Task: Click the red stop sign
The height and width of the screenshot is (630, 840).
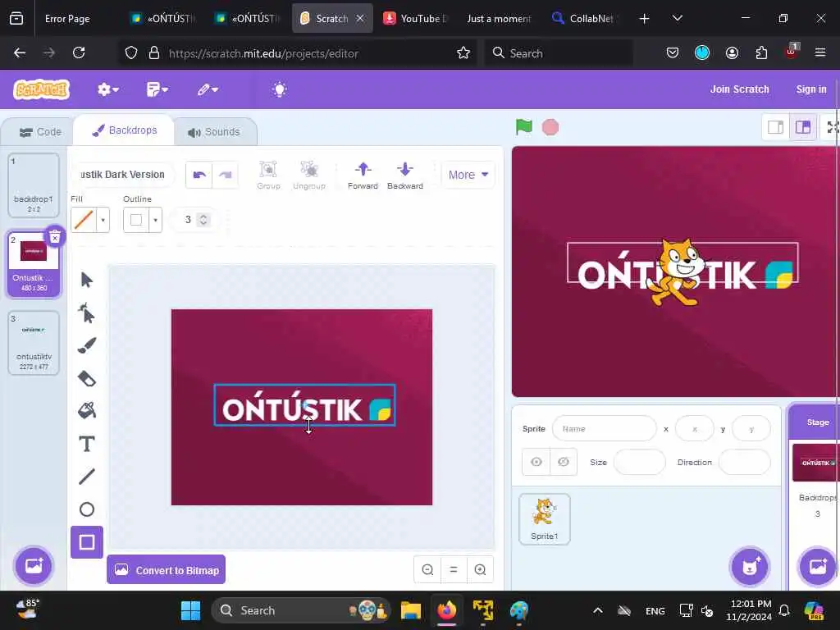Action: pos(550,127)
